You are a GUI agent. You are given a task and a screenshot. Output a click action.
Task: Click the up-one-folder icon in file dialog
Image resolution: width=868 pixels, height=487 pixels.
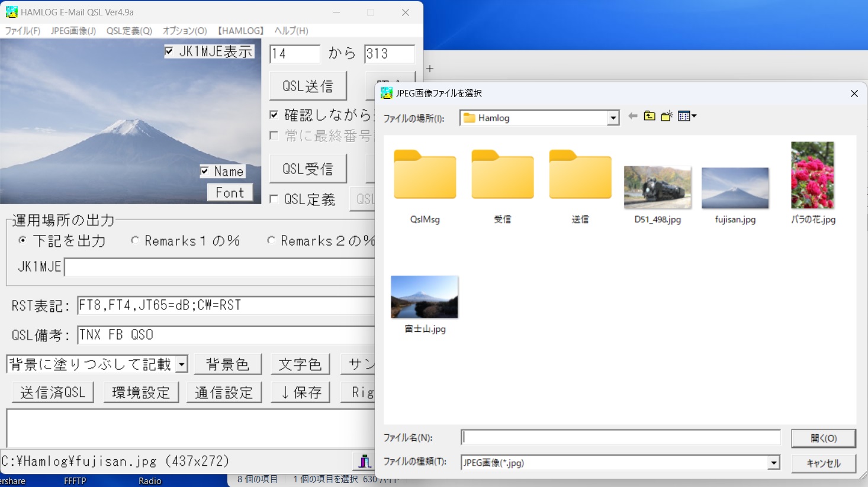(x=650, y=116)
